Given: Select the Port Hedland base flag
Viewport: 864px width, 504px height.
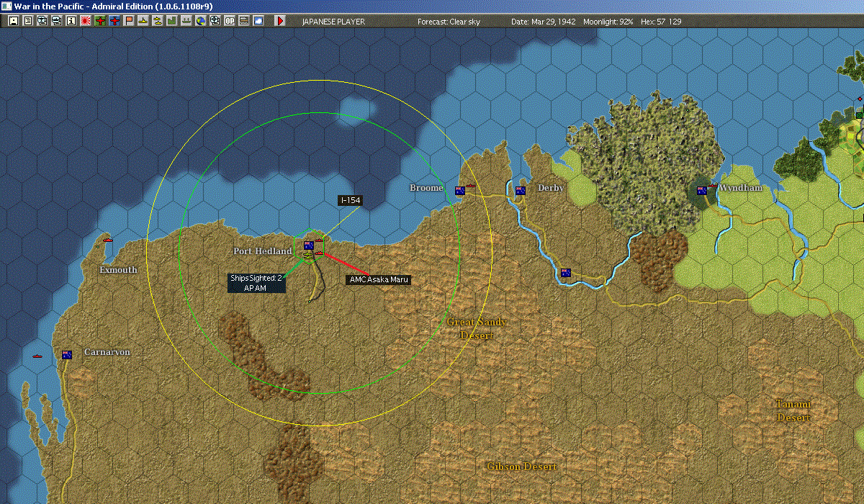Looking at the screenshot, I should click(309, 246).
